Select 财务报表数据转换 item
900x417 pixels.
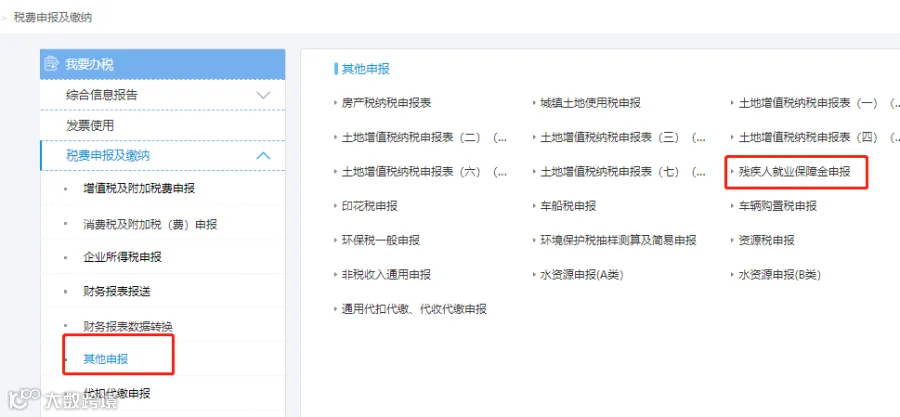point(128,326)
